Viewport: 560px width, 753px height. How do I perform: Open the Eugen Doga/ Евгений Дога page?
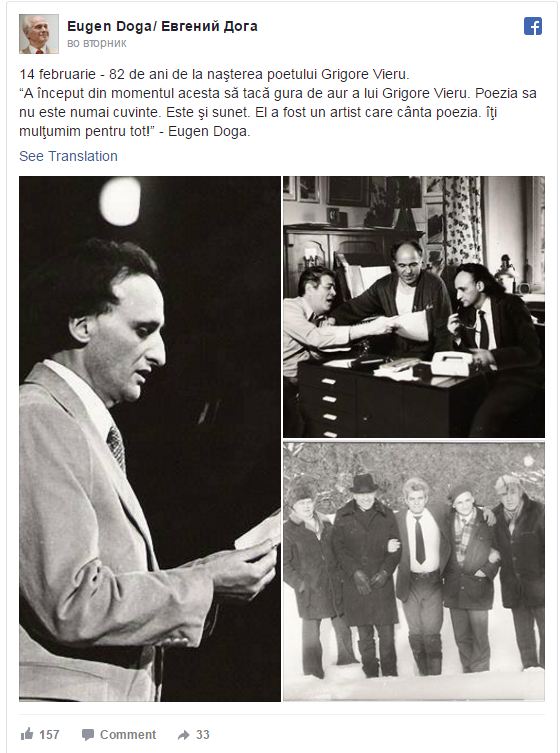[162, 26]
